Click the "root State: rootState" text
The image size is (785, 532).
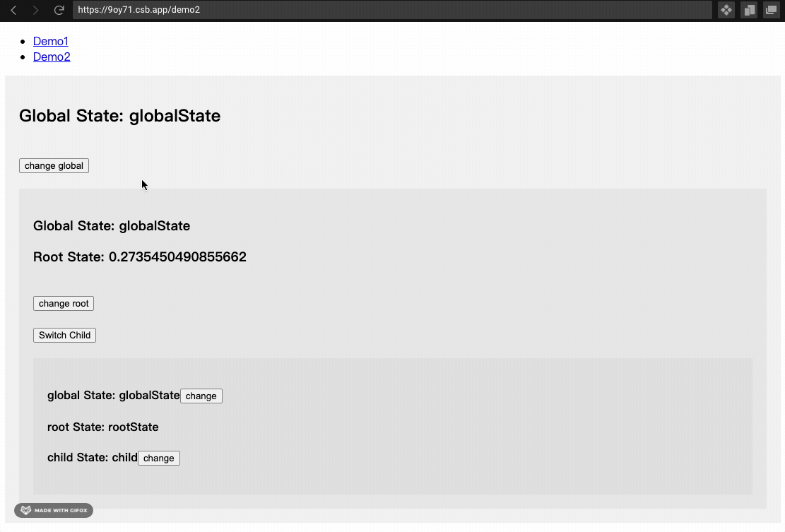click(x=102, y=427)
